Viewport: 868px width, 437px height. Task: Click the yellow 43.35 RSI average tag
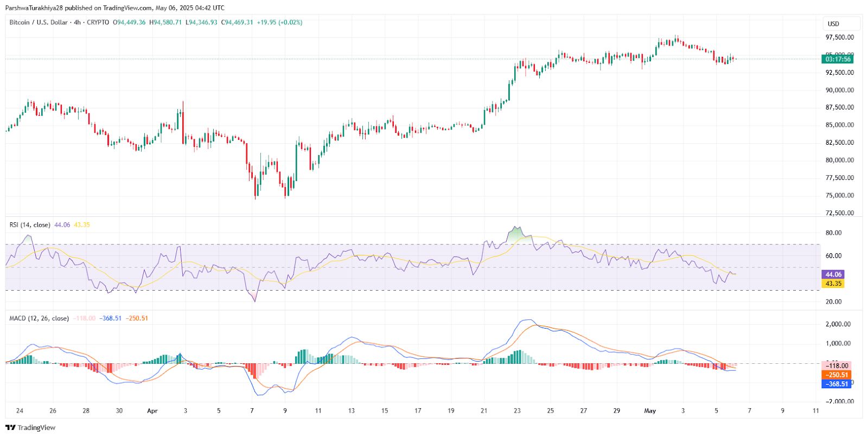tap(833, 284)
